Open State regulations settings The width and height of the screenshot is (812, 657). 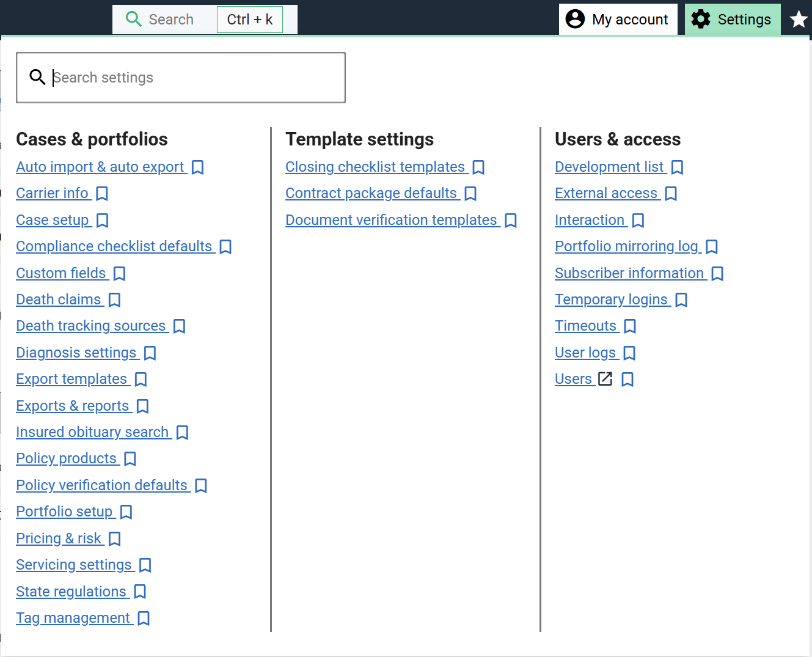(x=71, y=592)
